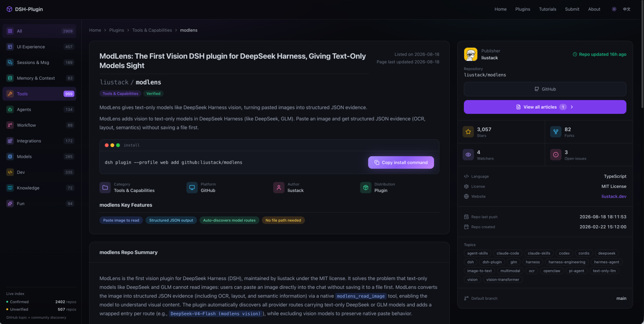This screenshot has width=644, height=324.
Task: Select the All category icon in sidebar
Action: point(10,31)
